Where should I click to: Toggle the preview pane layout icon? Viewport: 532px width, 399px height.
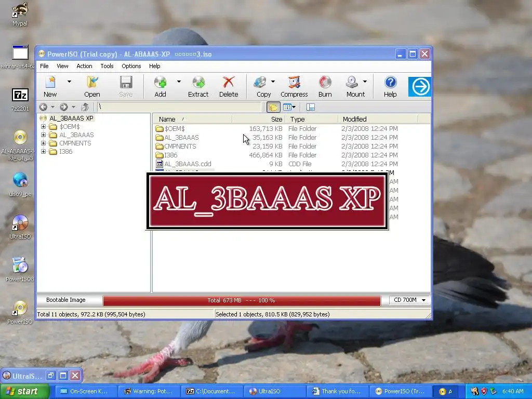311,107
